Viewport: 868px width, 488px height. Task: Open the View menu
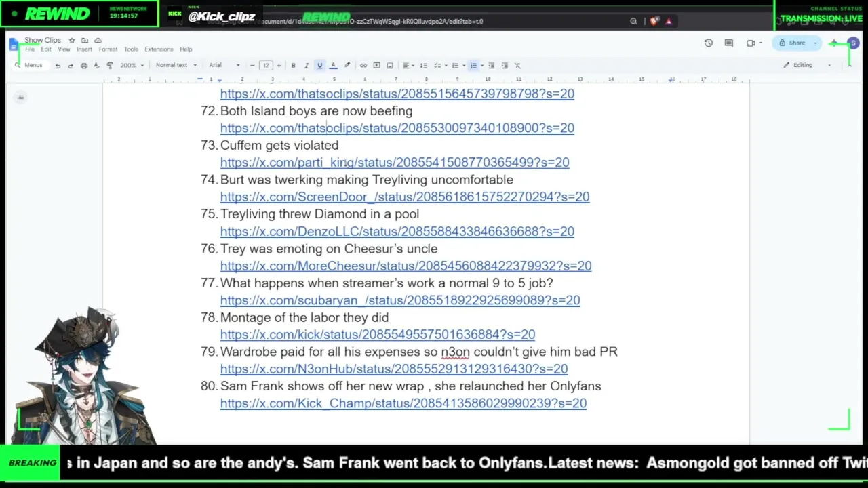[64, 49]
